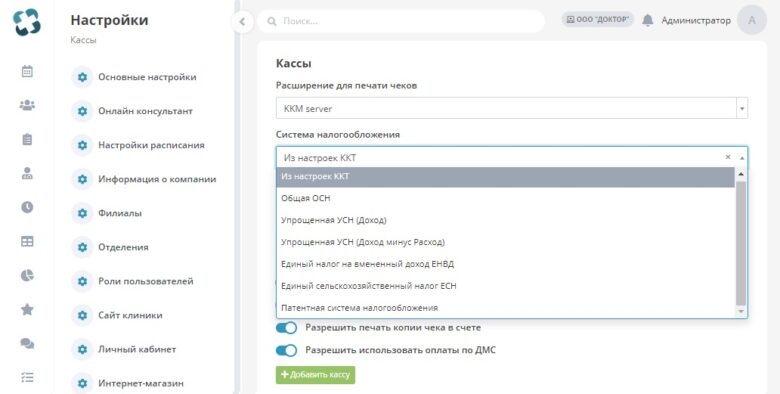
Task: Open the star icon in sidebar
Action: [27, 309]
